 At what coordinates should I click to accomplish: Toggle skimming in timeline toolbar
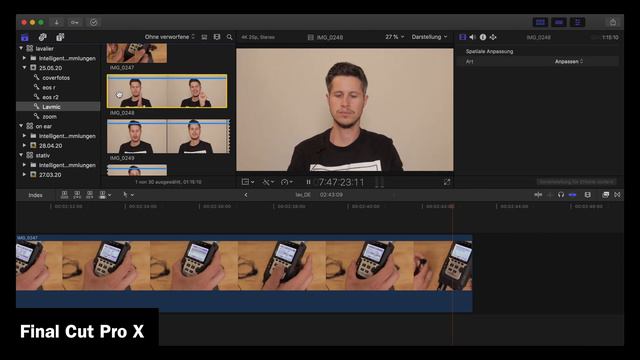click(x=538, y=195)
